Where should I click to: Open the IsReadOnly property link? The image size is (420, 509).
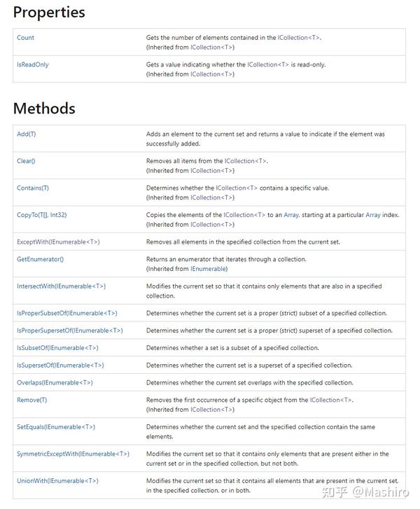32,64
